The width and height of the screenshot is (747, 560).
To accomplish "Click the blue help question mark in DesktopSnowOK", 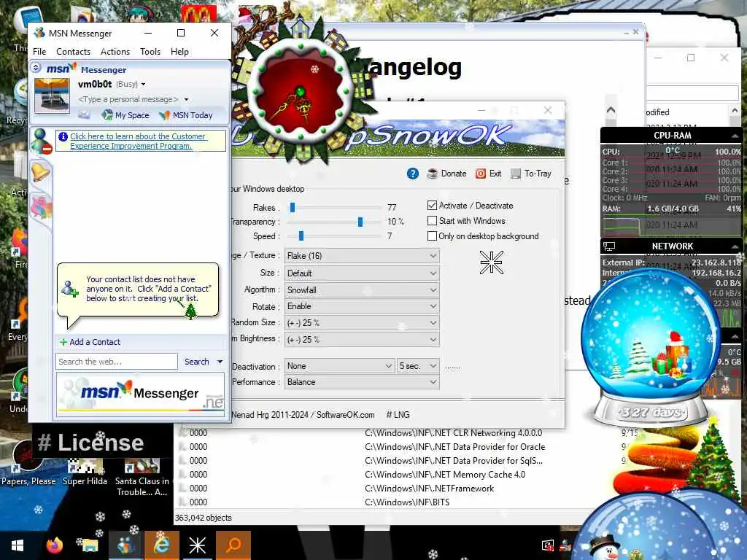I will [x=413, y=174].
